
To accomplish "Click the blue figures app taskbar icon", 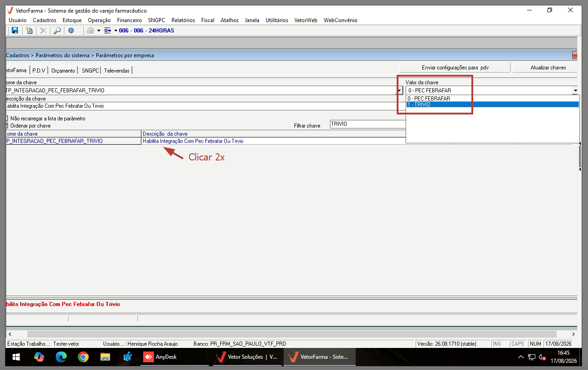I will click(x=127, y=357).
